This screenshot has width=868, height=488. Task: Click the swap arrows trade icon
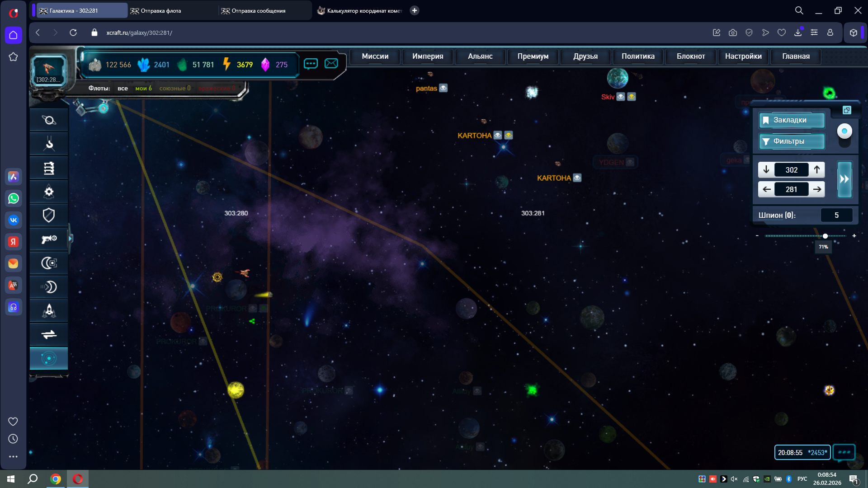pos(49,334)
